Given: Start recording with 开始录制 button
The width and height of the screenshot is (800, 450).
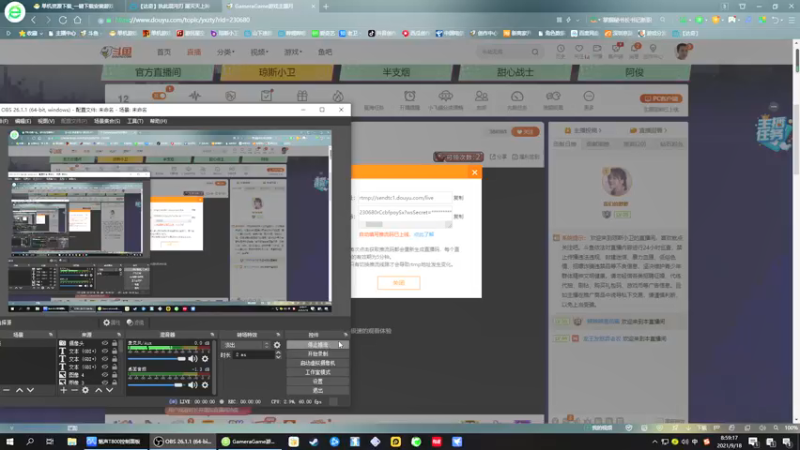Looking at the screenshot, I should click(317, 354).
